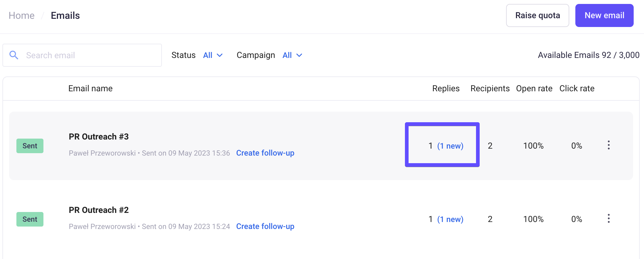Screen dimensions: 644x259
Task: Open three-dot menu for PR Outreach #2
Action: point(608,219)
